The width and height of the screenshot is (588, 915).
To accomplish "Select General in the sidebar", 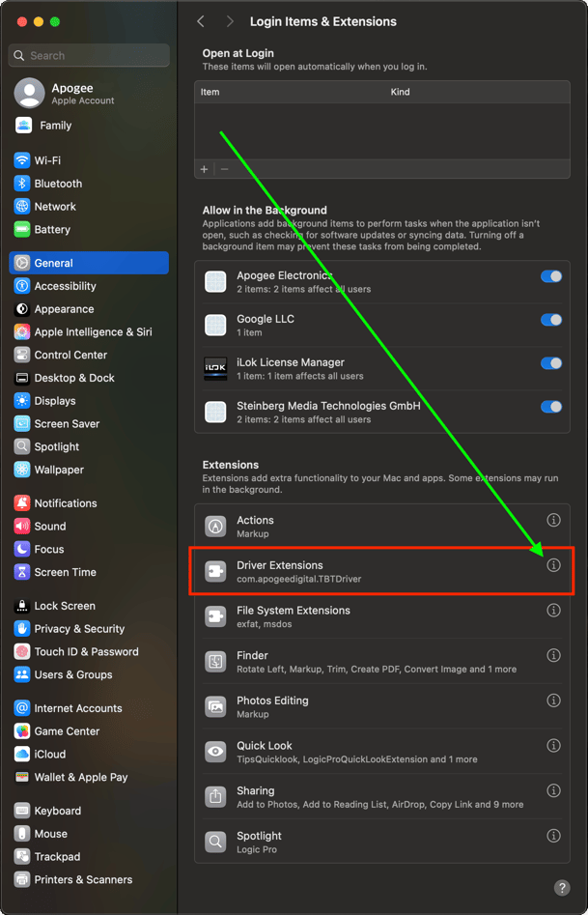I will (x=89, y=263).
